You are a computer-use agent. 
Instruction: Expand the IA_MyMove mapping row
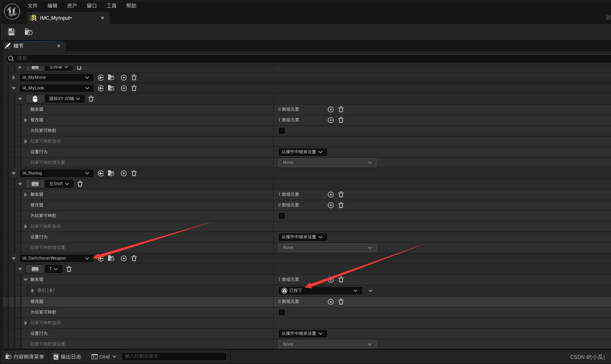[x=14, y=78]
